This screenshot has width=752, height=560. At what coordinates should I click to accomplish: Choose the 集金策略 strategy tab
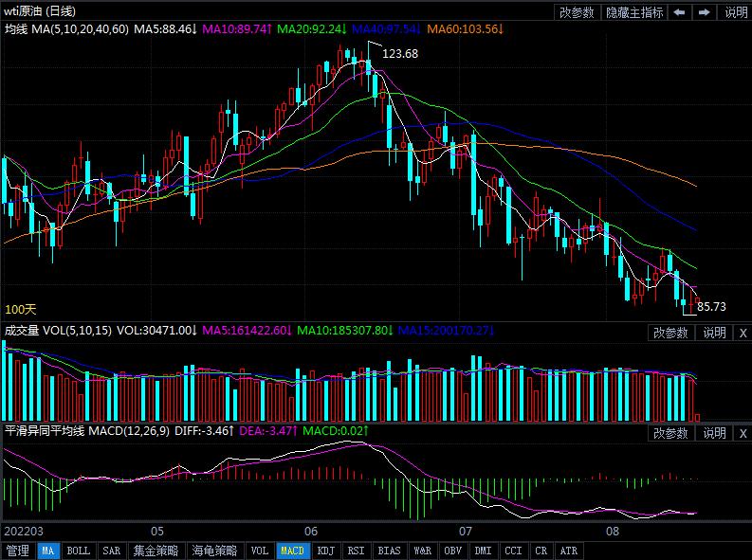pyautogui.click(x=156, y=551)
